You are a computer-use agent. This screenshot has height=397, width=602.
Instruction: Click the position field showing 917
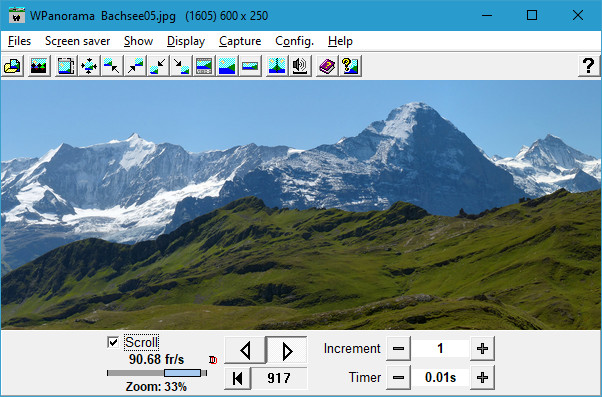pyautogui.click(x=279, y=378)
